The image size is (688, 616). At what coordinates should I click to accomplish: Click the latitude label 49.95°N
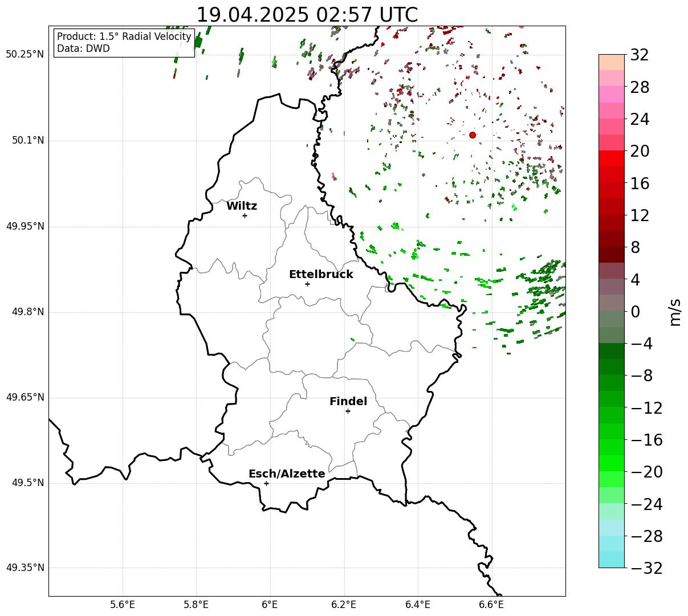25,226
